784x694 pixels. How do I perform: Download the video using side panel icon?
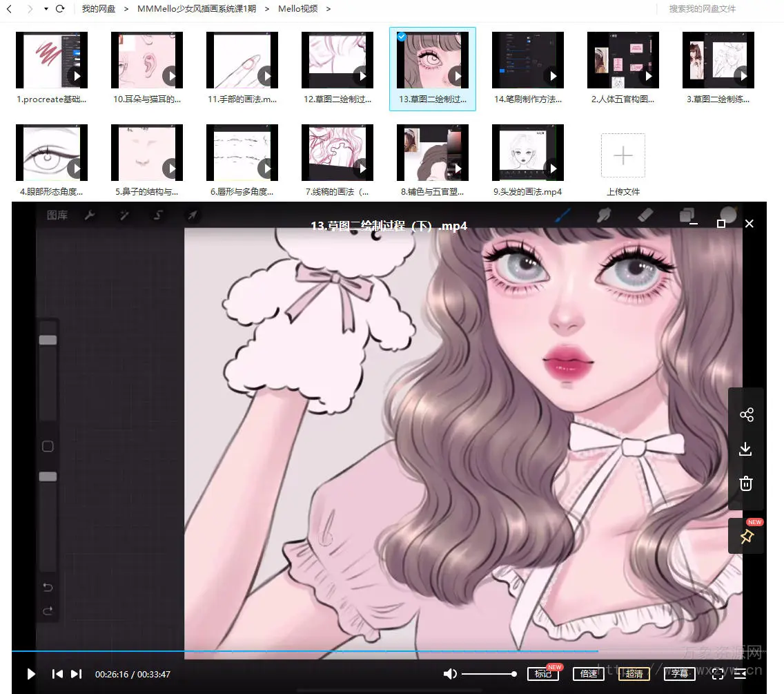coord(746,450)
